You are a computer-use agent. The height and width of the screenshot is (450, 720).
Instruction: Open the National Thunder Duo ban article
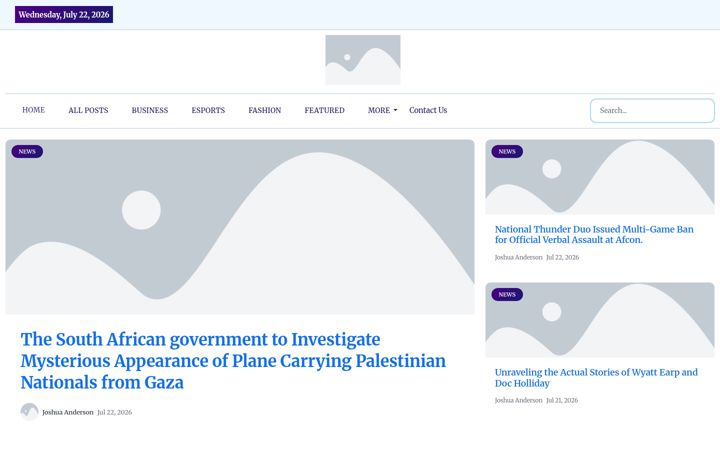[594, 234]
